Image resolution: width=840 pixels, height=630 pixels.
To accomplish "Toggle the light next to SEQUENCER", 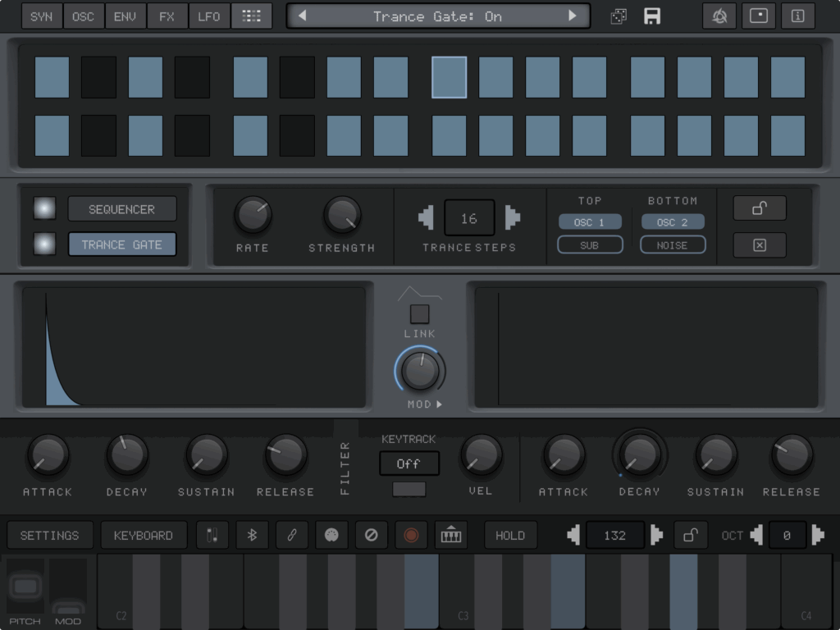I will tap(44, 209).
